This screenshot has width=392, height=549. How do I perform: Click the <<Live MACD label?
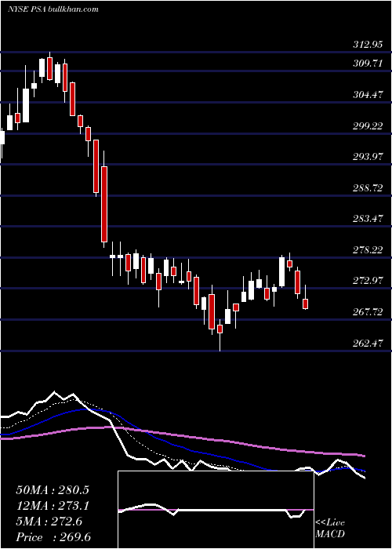[330, 529]
